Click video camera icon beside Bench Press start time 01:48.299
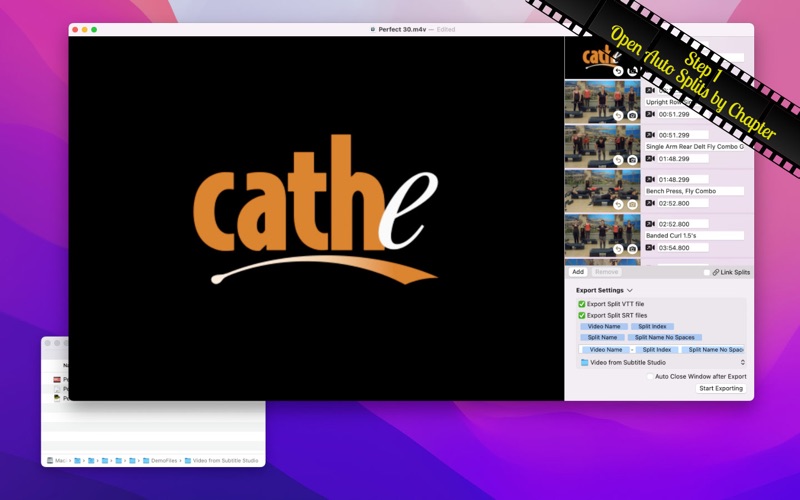Viewport: 800px width, 500px height. pos(650,180)
